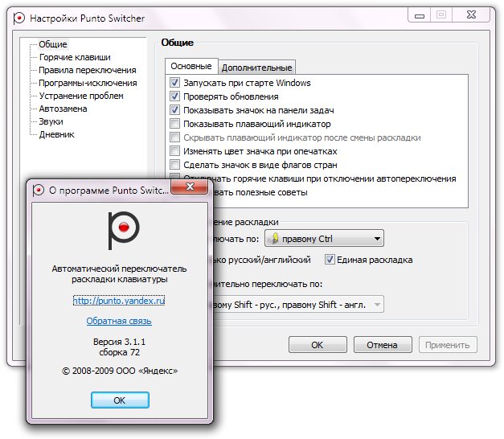Click the About dialog title bar icon
This screenshot has height=439, width=504.
[39, 190]
